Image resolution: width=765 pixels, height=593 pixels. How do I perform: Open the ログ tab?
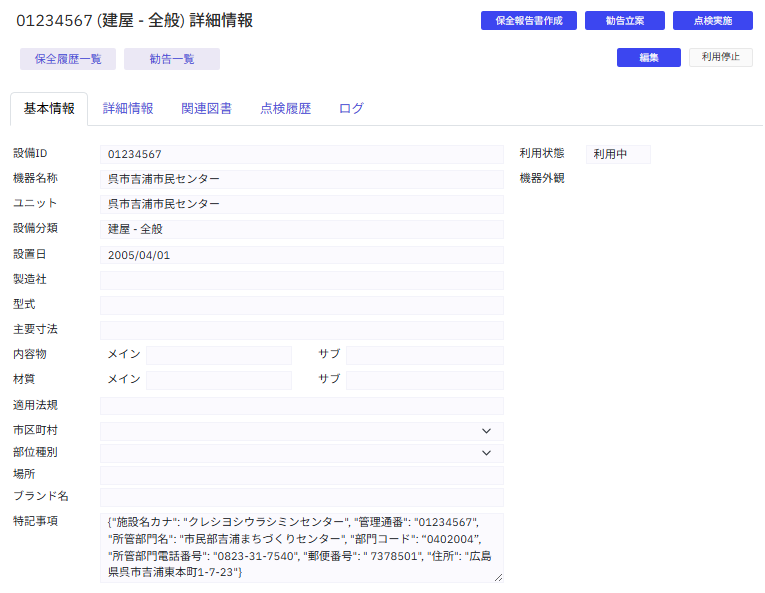tap(351, 108)
